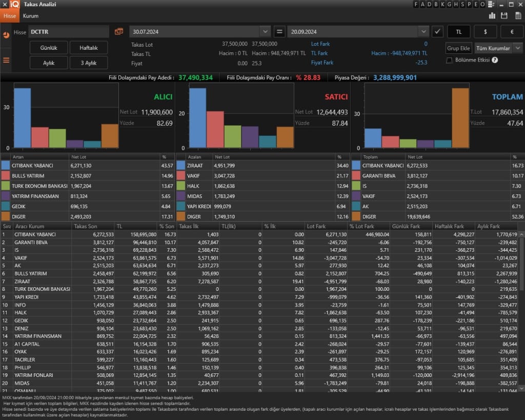Click blue swatch next to ZIRAAT in Azalan list
The height and width of the screenshot is (420, 525).
181,166
